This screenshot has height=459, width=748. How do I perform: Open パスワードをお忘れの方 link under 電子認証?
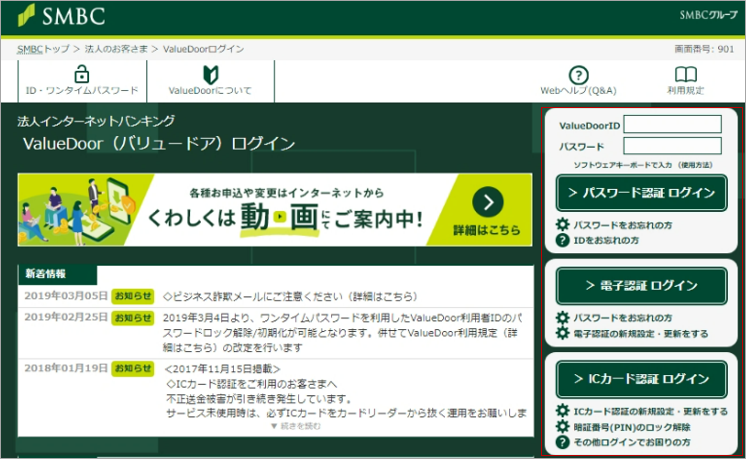tap(623, 318)
